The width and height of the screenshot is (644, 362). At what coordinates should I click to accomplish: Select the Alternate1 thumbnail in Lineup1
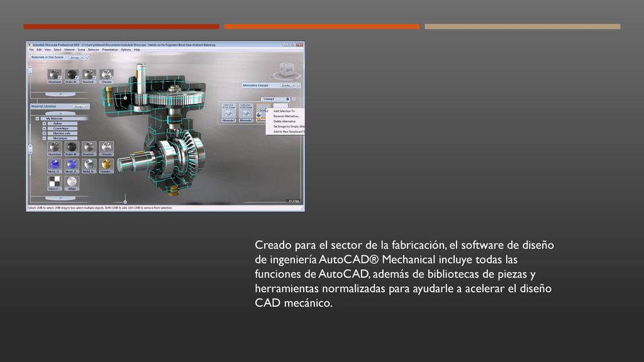(229, 113)
